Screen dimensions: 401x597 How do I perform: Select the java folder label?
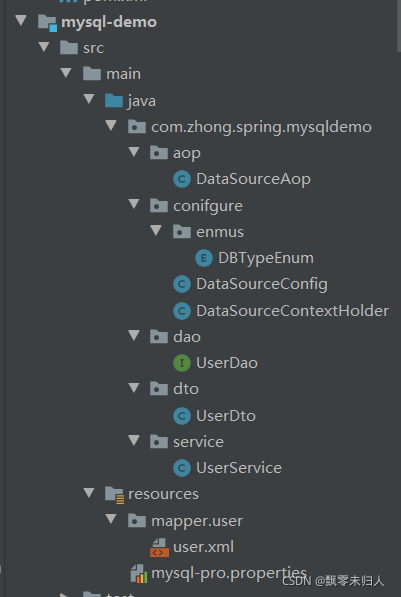click(142, 101)
